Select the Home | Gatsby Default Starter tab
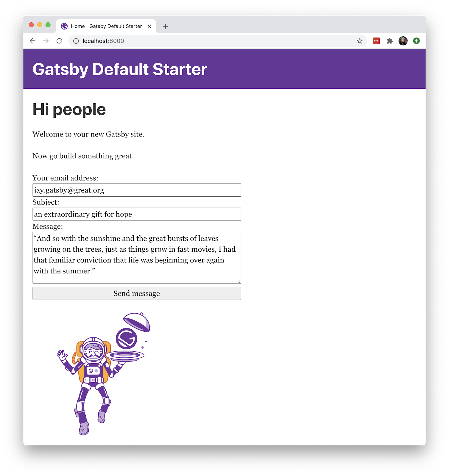Viewport: 449px width, 476px height. pos(106,26)
